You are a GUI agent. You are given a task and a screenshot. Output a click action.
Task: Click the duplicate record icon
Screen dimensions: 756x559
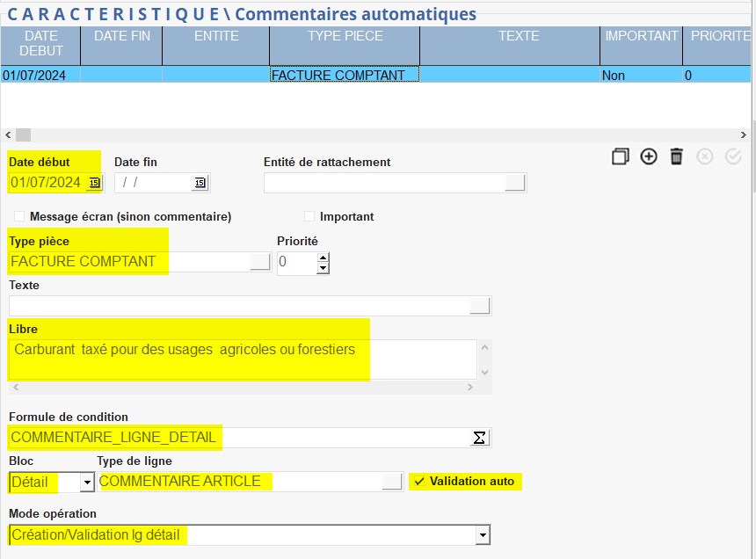(621, 156)
